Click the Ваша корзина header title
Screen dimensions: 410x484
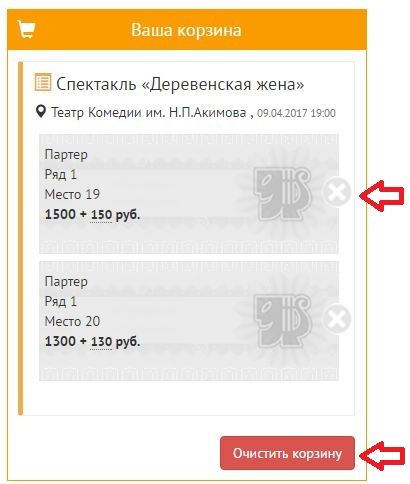186,30
